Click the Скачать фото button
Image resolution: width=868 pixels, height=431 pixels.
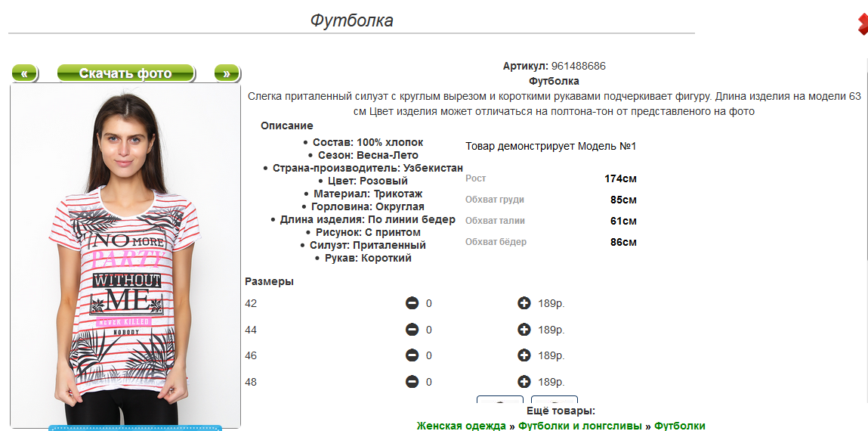(x=126, y=73)
